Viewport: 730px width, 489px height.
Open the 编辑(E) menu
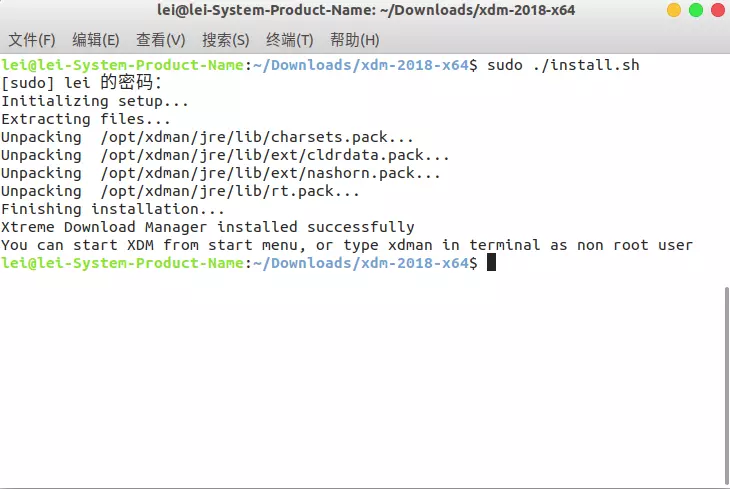click(x=96, y=40)
